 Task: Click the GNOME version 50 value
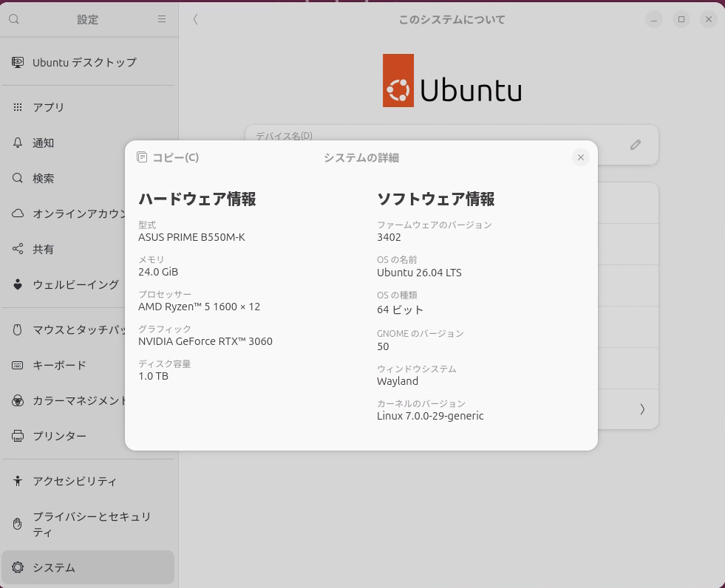(383, 346)
